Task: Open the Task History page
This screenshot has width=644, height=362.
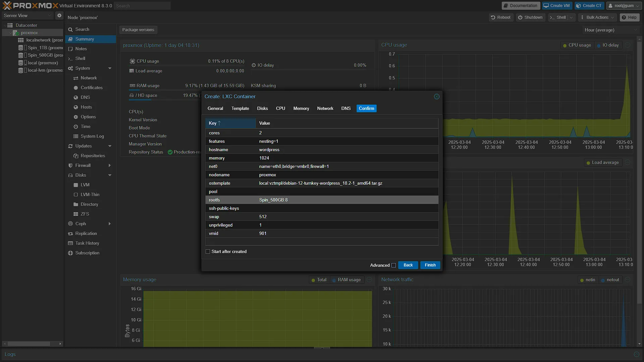Action: tap(87, 243)
